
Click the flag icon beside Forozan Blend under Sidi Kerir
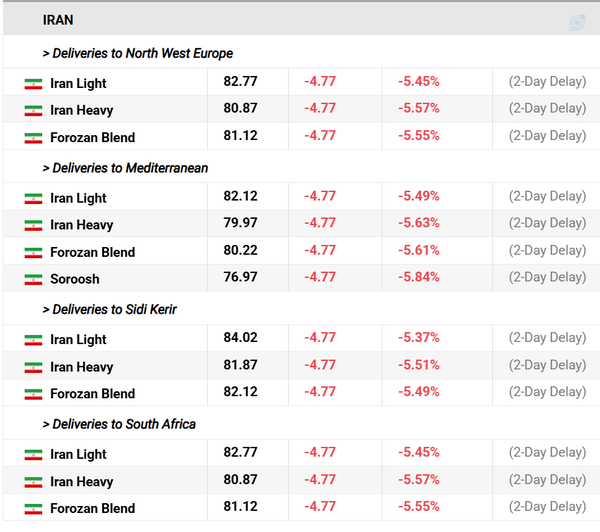coord(33,394)
